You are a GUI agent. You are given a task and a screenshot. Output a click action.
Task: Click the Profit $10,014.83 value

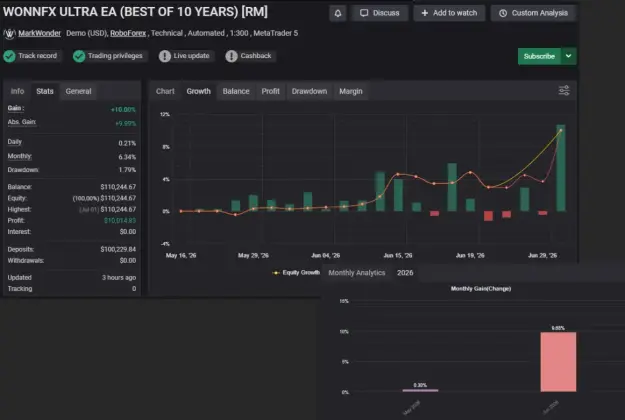coord(120,220)
